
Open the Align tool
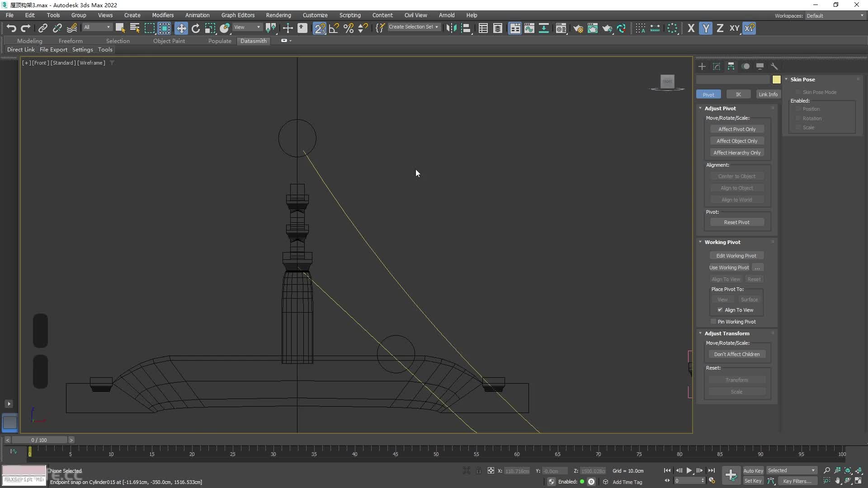pyautogui.click(x=466, y=28)
